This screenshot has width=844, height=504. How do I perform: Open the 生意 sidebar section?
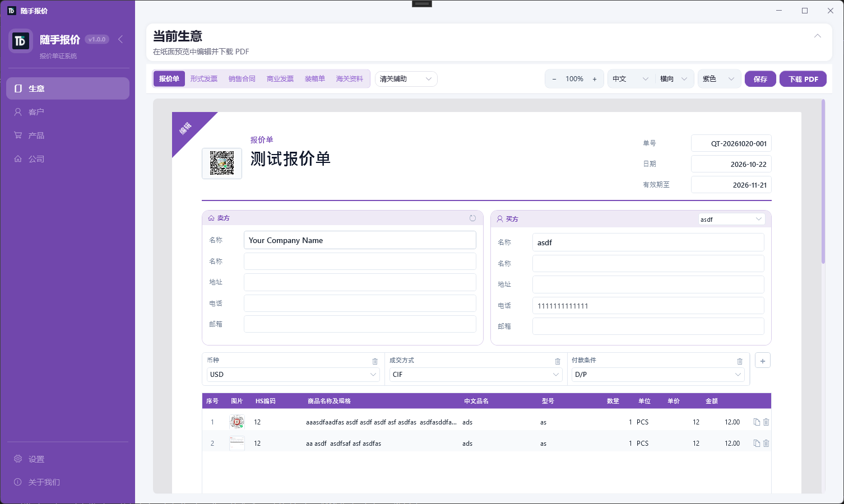(x=68, y=88)
